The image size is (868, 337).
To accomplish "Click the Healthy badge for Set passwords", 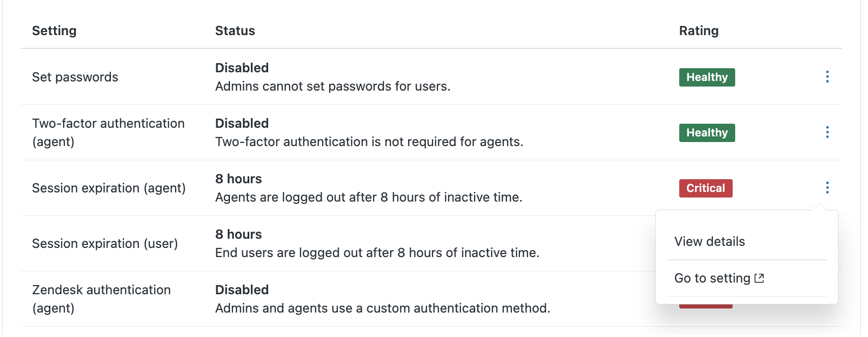I will (707, 77).
